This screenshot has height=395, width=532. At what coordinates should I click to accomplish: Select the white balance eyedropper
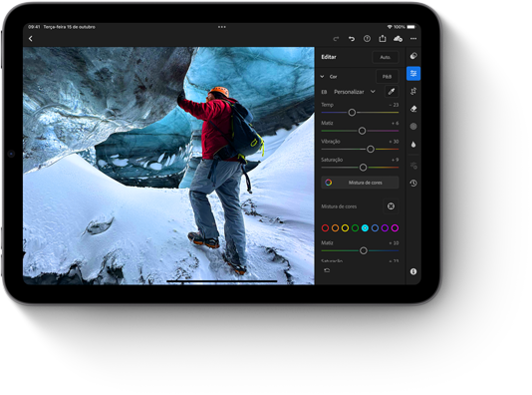pyautogui.click(x=392, y=92)
